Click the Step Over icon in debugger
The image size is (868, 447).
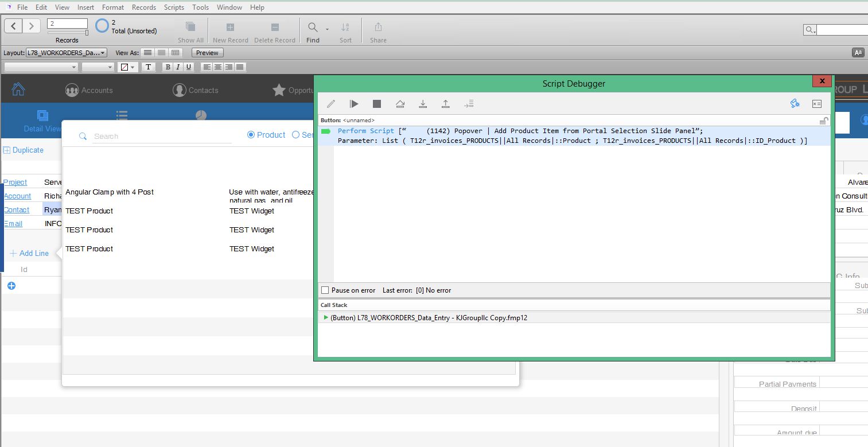pyautogui.click(x=400, y=104)
